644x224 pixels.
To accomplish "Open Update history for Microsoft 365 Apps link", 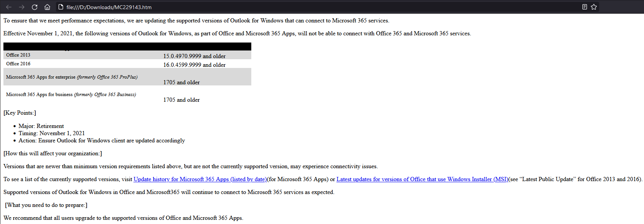I will point(200,179).
